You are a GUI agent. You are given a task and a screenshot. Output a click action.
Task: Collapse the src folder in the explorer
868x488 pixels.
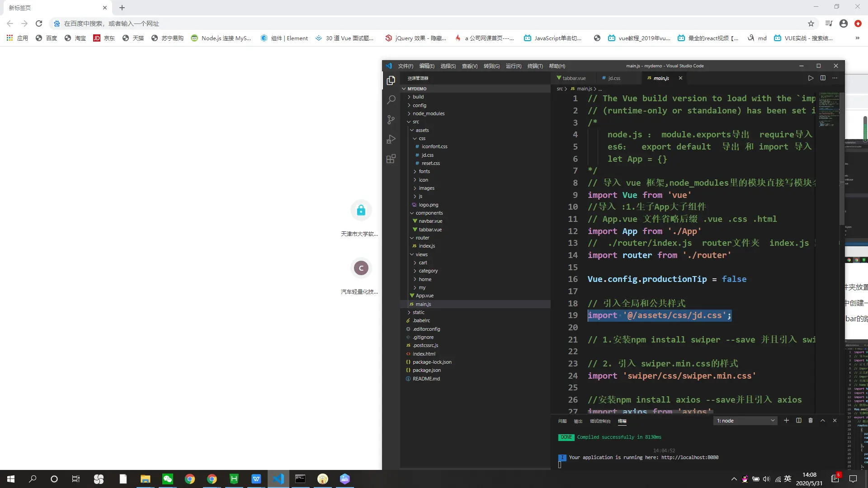pyautogui.click(x=415, y=122)
